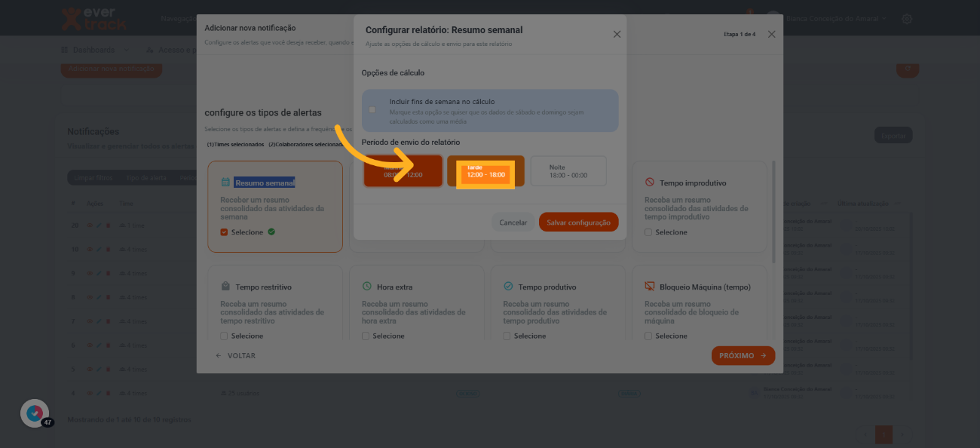Screen dimensions: 980x448
Task: Check Selecione under Tempo produtivo
Action: pos(507,336)
